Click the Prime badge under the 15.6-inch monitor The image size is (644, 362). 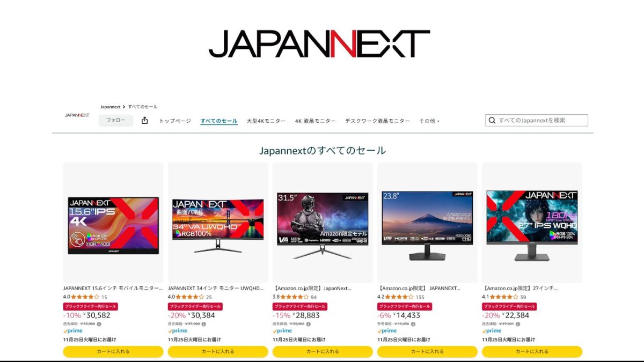click(x=74, y=330)
